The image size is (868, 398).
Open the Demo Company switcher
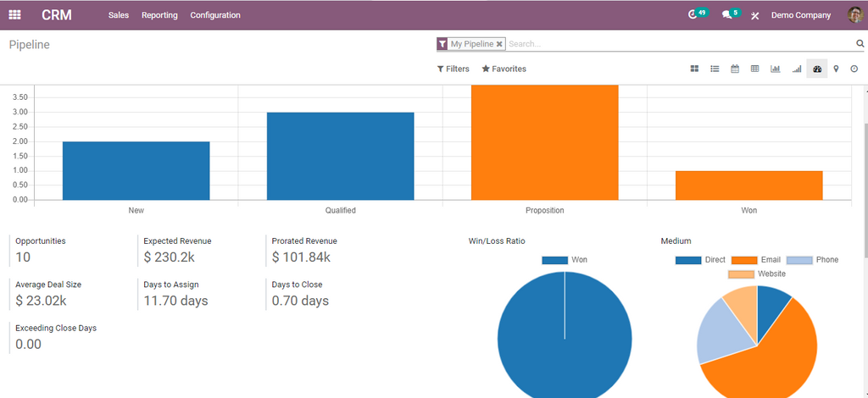tap(800, 15)
